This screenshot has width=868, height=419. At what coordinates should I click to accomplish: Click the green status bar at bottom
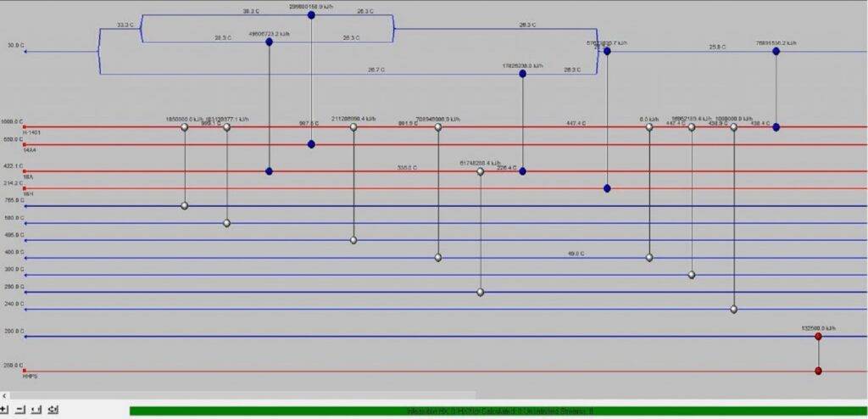[498, 411]
